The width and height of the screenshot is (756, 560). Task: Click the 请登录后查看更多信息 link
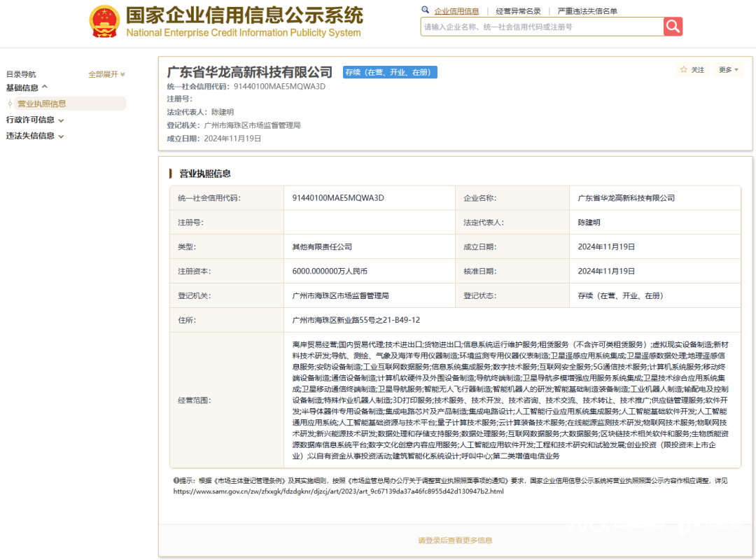click(455, 540)
